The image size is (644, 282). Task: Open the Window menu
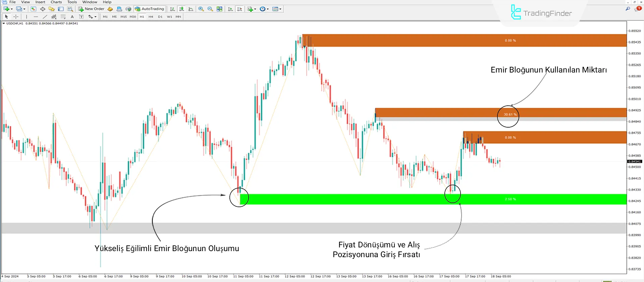point(90,2)
